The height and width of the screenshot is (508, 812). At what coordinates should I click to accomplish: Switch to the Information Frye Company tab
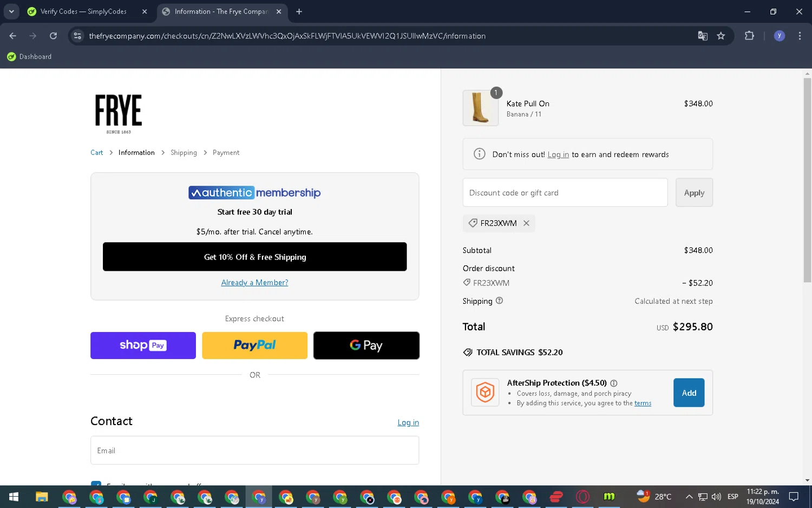click(220, 11)
